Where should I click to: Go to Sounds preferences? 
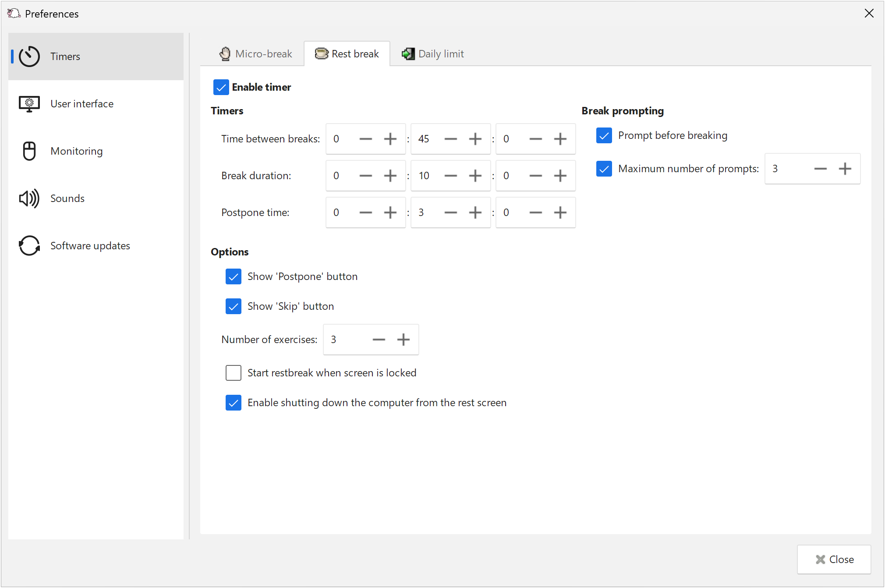tap(96, 198)
